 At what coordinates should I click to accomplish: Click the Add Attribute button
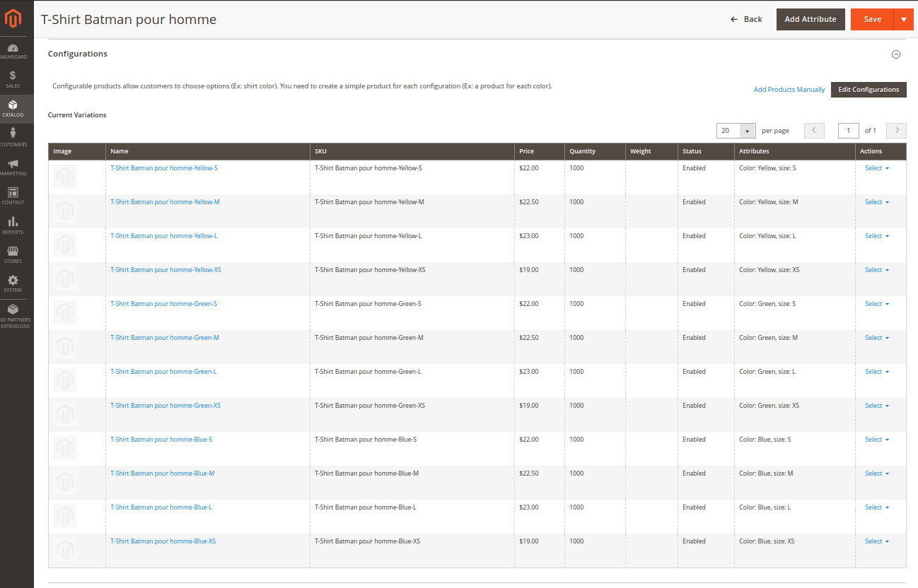tap(810, 19)
